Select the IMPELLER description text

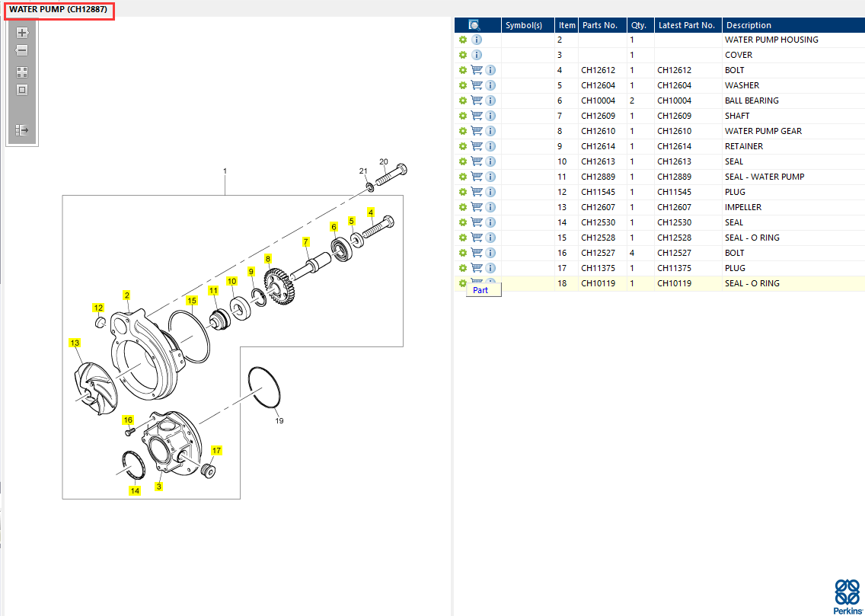pos(743,207)
